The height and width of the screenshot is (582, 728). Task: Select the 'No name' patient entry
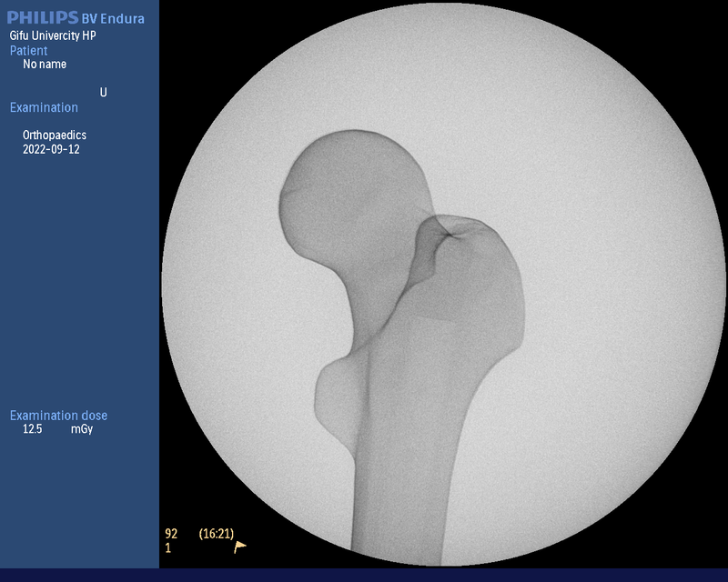pos(45,64)
